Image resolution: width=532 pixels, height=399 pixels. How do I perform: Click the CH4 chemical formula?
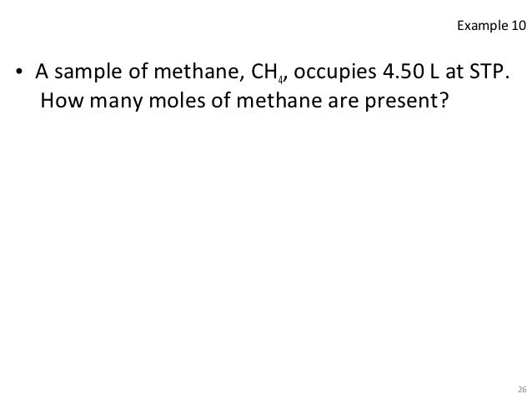click(x=267, y=72)
